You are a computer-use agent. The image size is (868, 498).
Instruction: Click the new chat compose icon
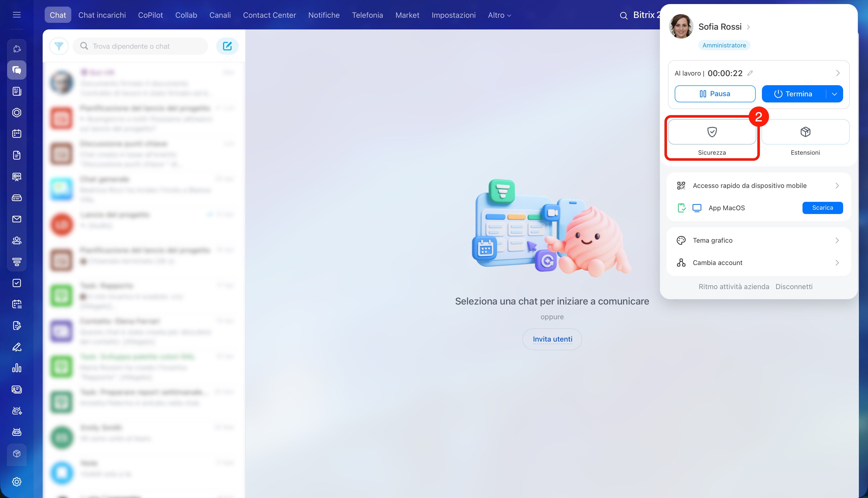227,46
